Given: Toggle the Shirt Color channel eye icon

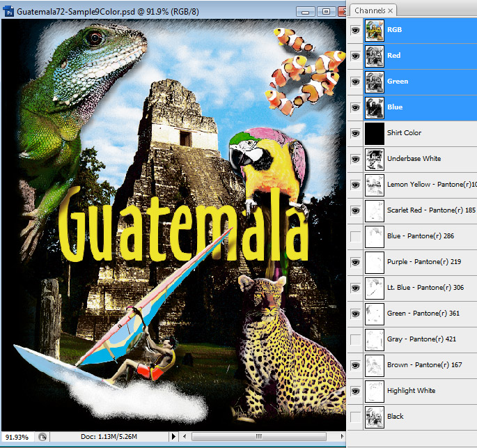Looking at the screenshot, I should click(355, 133).
